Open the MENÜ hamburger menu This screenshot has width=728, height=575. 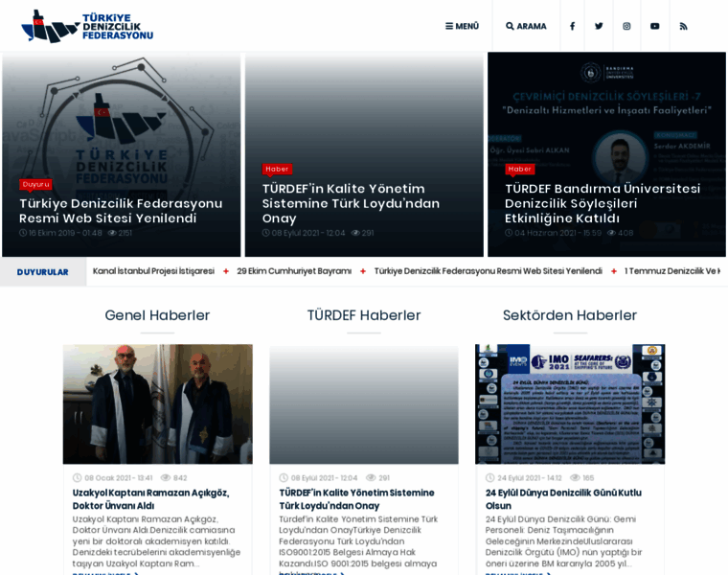(462, 26)
